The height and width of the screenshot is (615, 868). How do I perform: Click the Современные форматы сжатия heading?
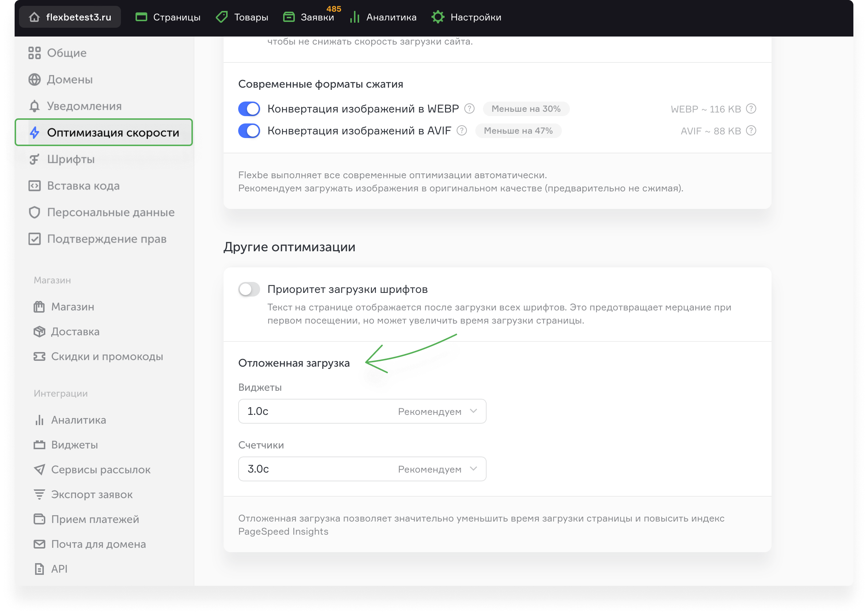point(321,84)
